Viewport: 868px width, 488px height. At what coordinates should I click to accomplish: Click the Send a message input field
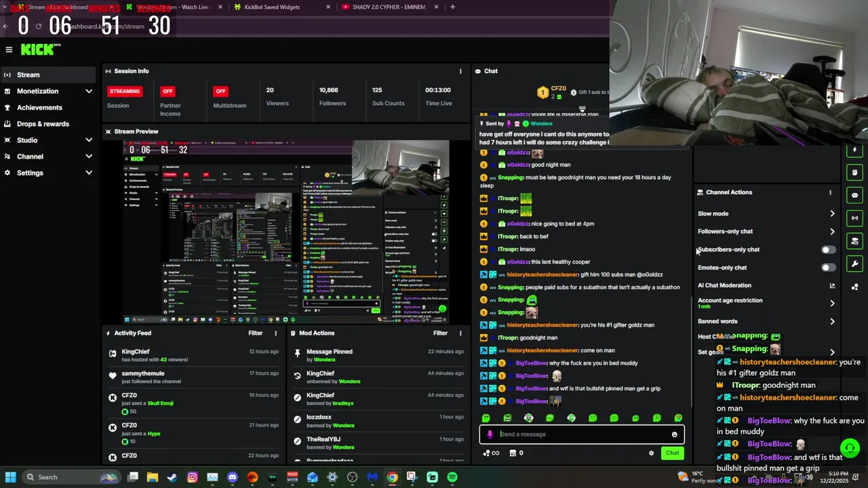(x=582, y=434)
